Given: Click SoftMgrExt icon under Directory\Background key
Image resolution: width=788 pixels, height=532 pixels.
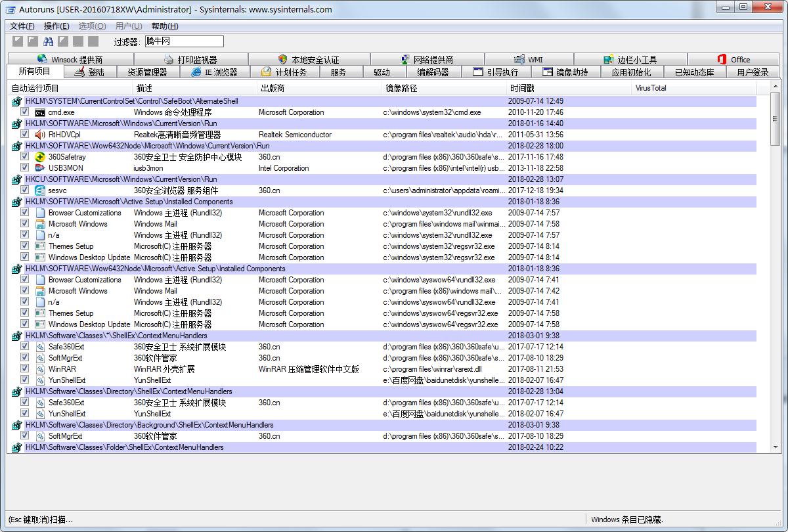Looking at the screenshot, I should tap(40, 436).
